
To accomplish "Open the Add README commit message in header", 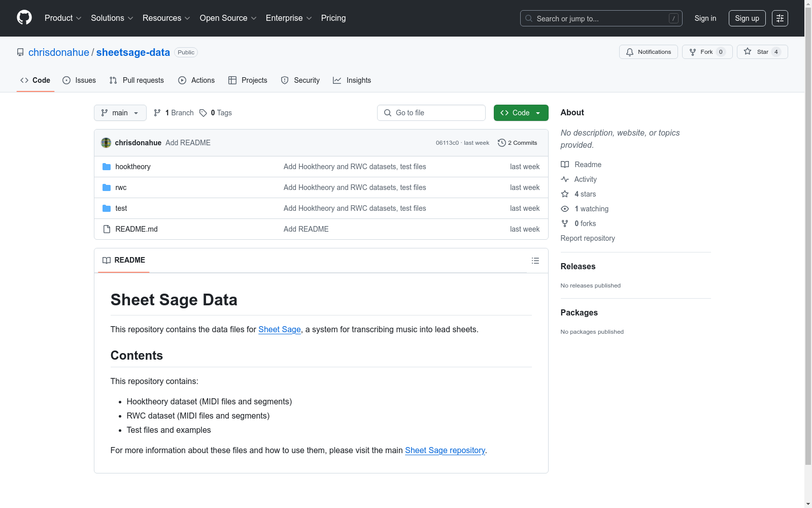I will point(188,143).
